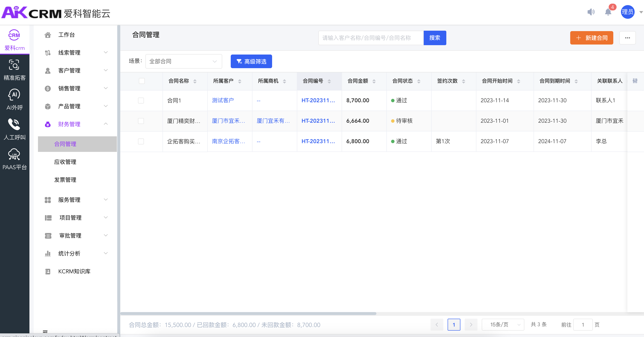
Task: Click the speaker sound icon
Action: click(591, 12)
